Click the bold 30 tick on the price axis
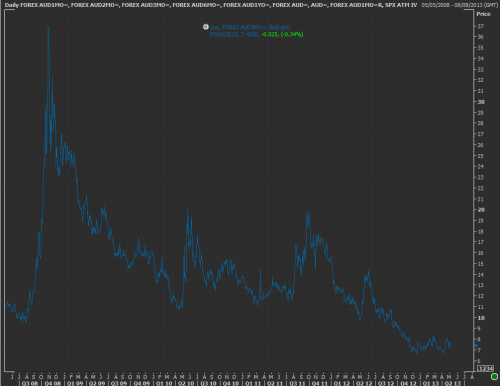Screen dimensions: 500x386 [481, 102]
